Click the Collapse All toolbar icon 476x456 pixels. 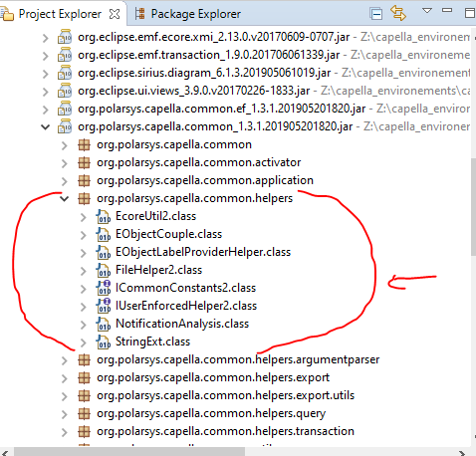[x=376, y=14]
